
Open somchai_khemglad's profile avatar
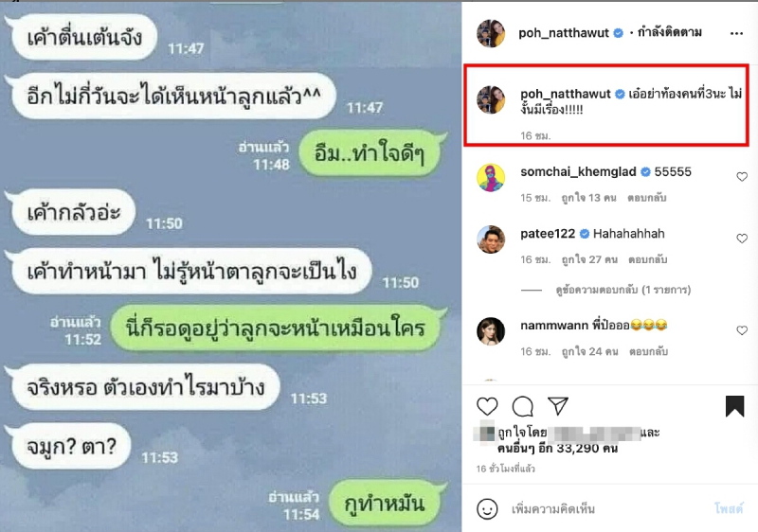491,178
